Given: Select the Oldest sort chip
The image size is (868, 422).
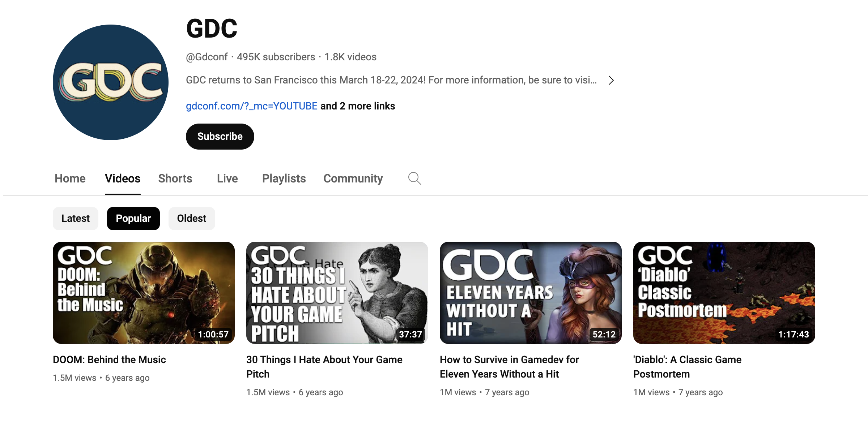Looking at the screenshot, I should 191,219.
